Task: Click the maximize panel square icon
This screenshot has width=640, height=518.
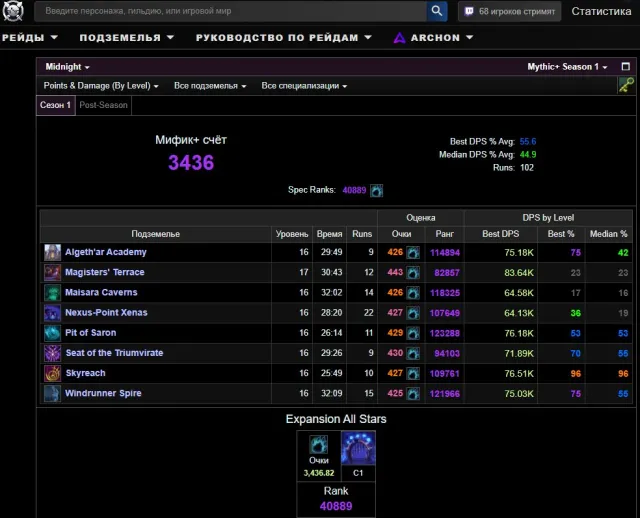Action: click(x=625, y=67)
